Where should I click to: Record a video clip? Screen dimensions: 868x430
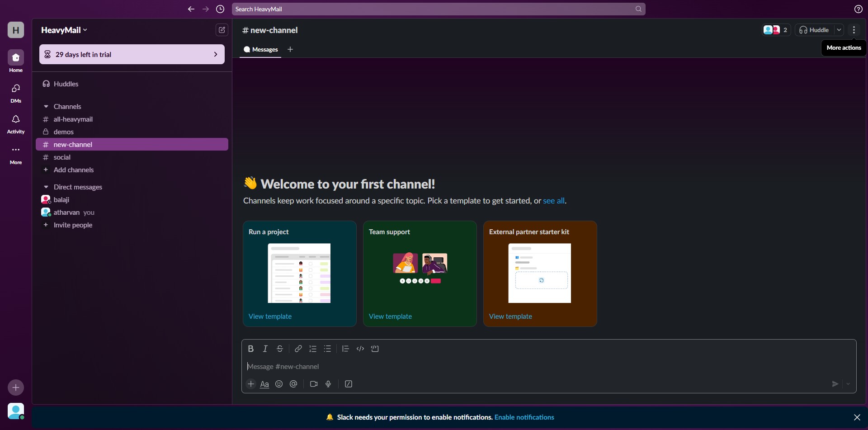tap(314, 384)
